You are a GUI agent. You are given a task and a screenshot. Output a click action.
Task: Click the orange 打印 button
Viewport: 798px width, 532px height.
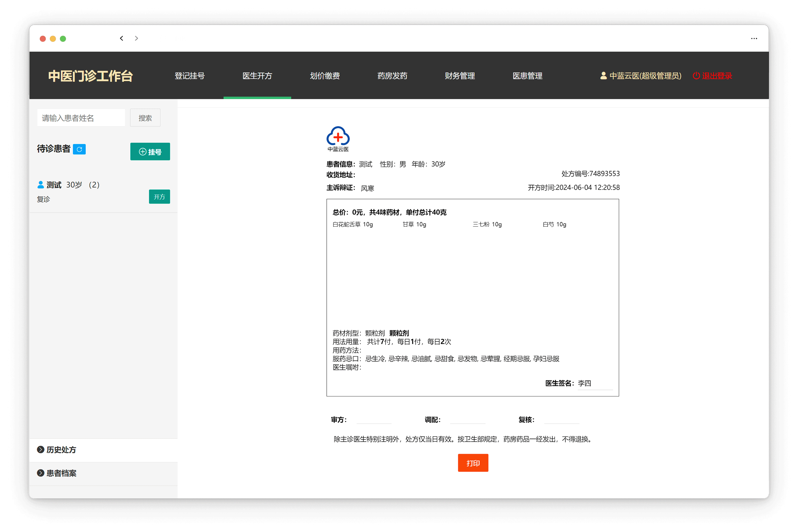pos(473,463)
